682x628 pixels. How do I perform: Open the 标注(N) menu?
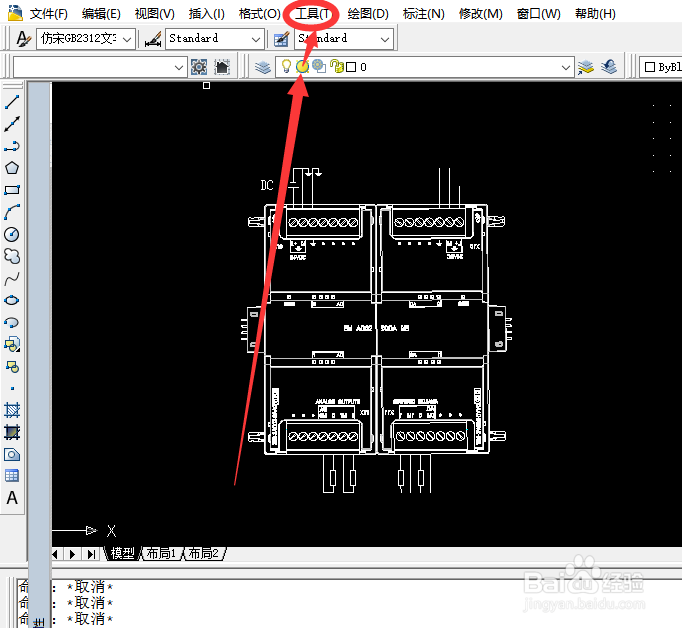(424, 14)
